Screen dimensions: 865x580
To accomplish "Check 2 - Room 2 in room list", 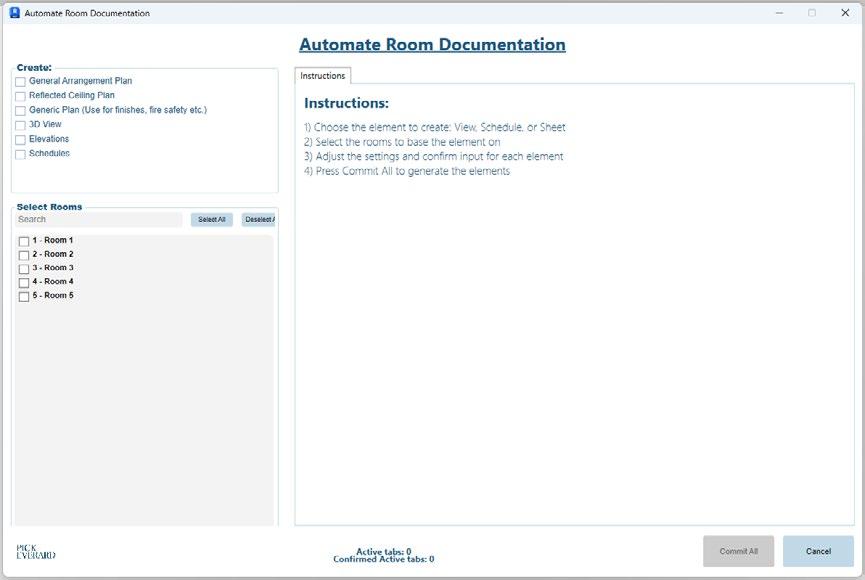I will [24, 255].
